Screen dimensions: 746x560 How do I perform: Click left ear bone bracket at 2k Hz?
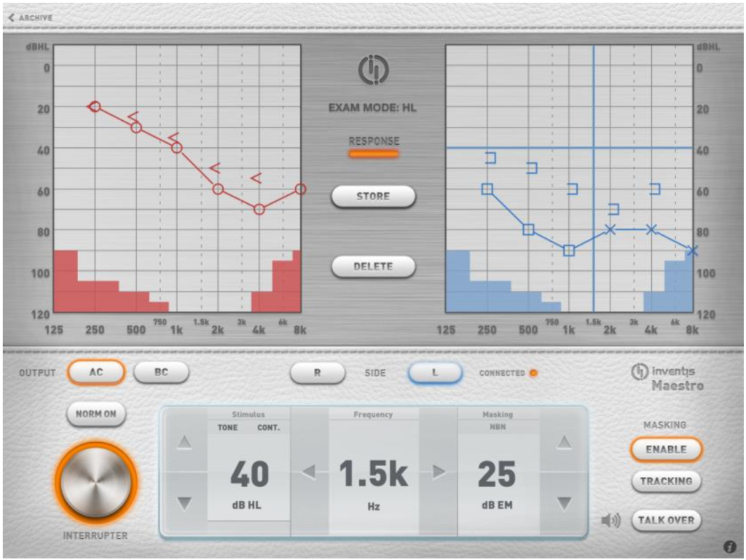click(x=614, y=209)
